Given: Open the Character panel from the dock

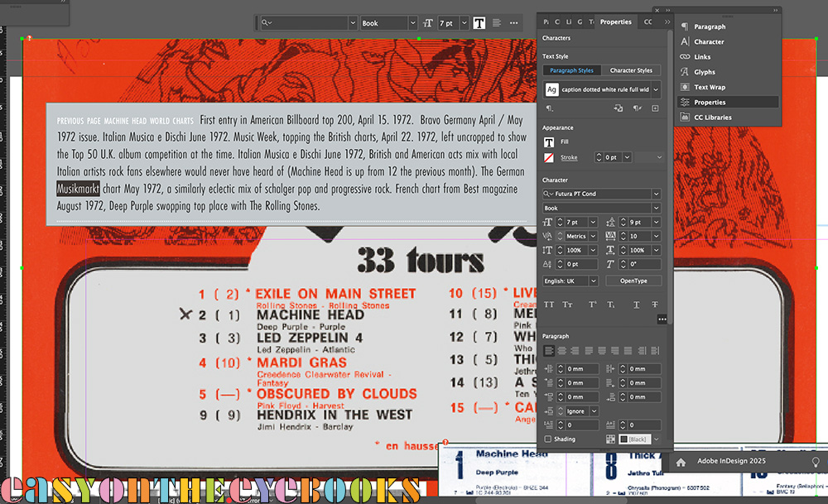Looking at the screenshot, I should click(x=709, y=41).
